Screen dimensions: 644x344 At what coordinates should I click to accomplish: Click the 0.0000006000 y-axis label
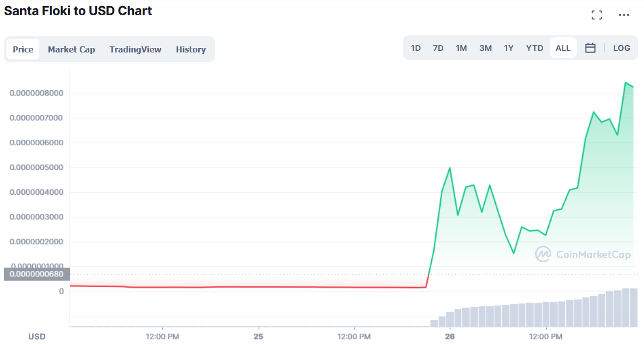[x=36, y=143]
